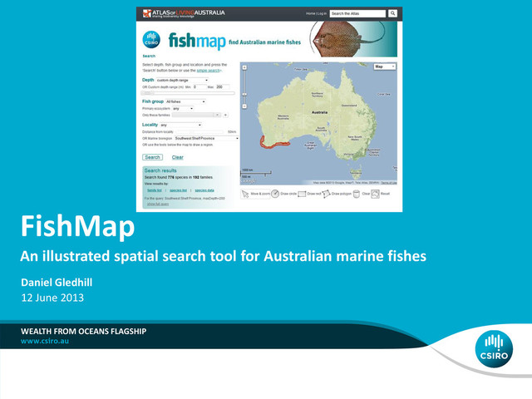
Task: Zoom in using the map plus button
Action: pos(244,67)
